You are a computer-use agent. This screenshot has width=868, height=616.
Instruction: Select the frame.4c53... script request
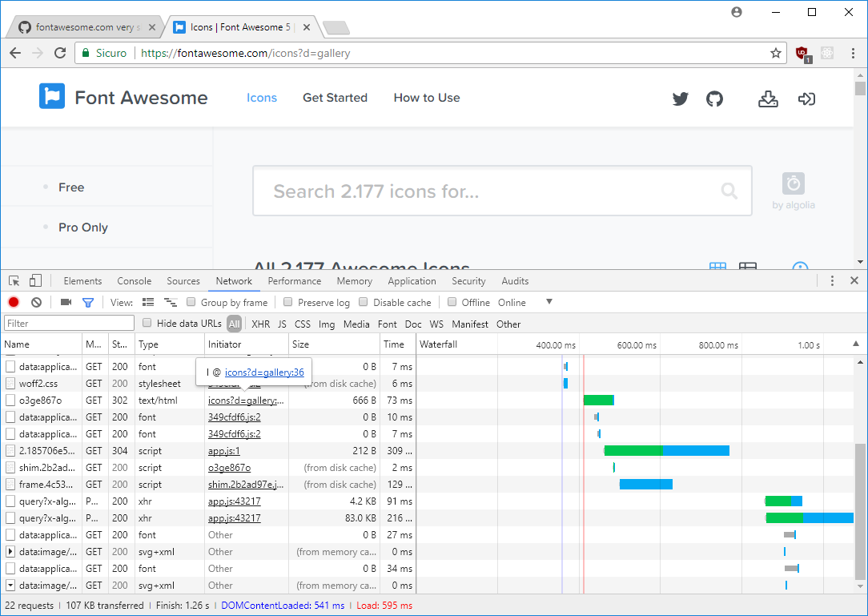click(x=207, y=484)
